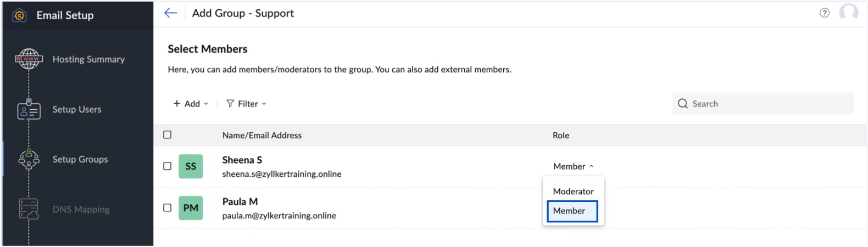
Task: Click the back arrow icon
Action: pyautogui.click(x=171, y=13)
